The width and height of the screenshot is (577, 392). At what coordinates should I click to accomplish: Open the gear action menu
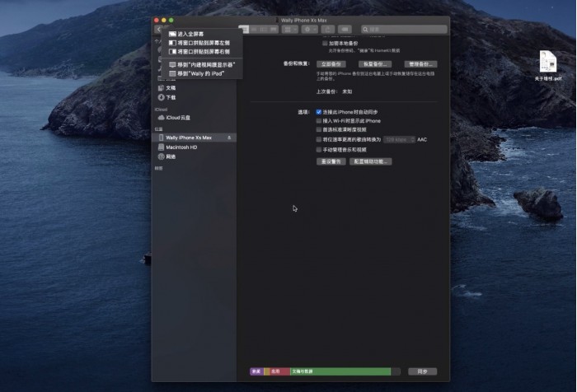309,30
